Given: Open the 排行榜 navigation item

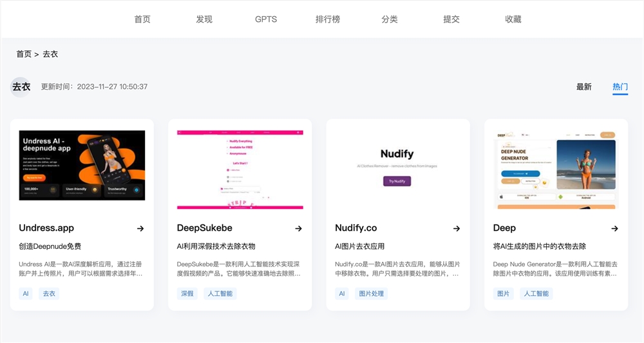Looking at the screenshot, I should [328, 19].
